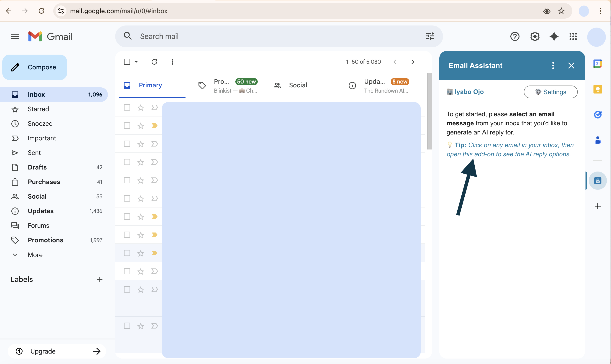
Task: Refresh the inbox message list
Action: pos(154,62)
